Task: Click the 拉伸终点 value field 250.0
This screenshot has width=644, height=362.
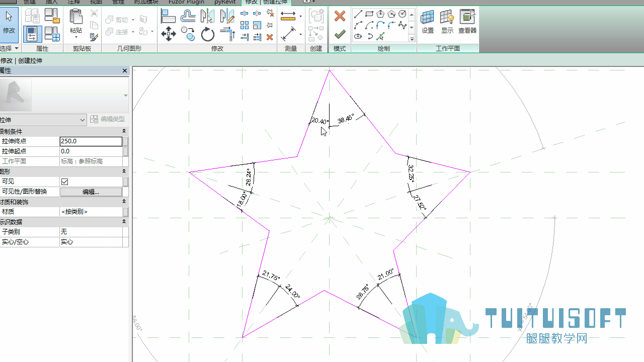Action: [x=91, y=141]
